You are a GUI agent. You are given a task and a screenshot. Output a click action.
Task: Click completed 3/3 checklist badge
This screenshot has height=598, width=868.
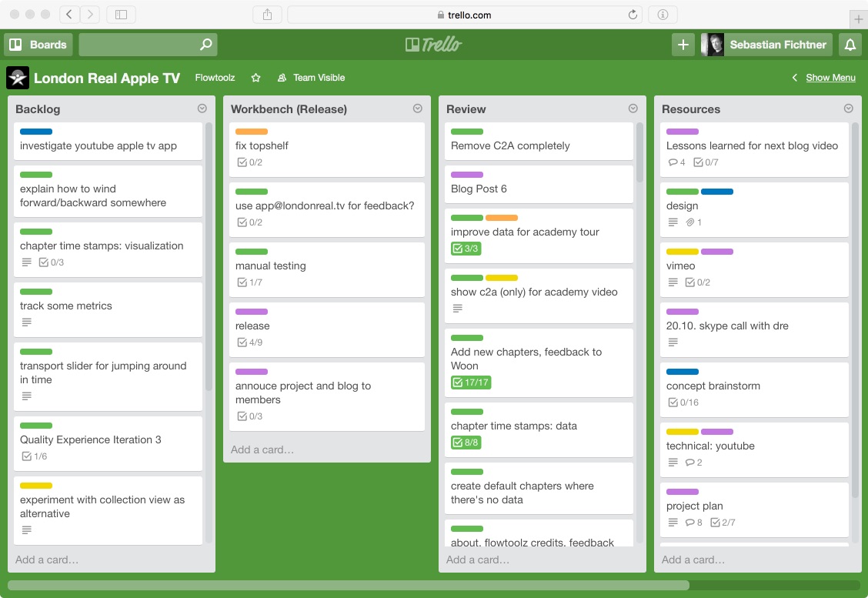(x=466, y=248)
